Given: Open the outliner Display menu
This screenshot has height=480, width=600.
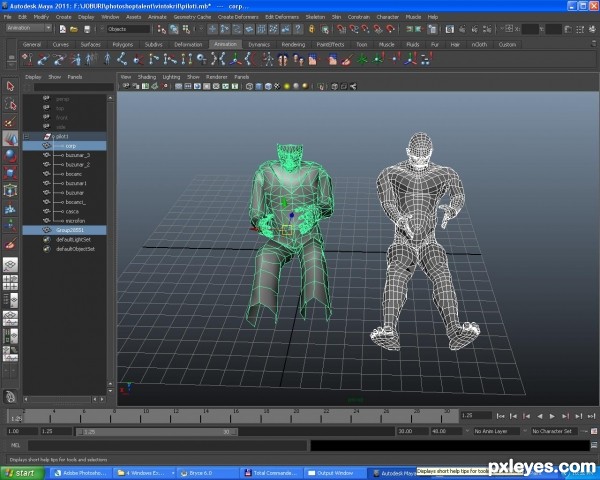Looking at the screenshot, I should click(33, 77).
